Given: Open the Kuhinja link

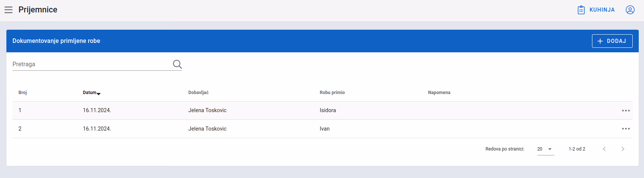Looking at the screenshot, I should [596, 10].
